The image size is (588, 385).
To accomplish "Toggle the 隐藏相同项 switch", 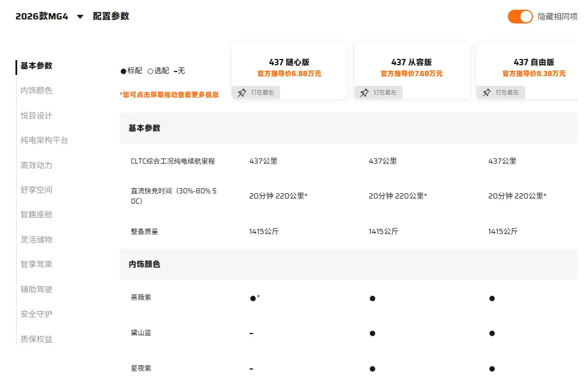I will tap(520, 17).
